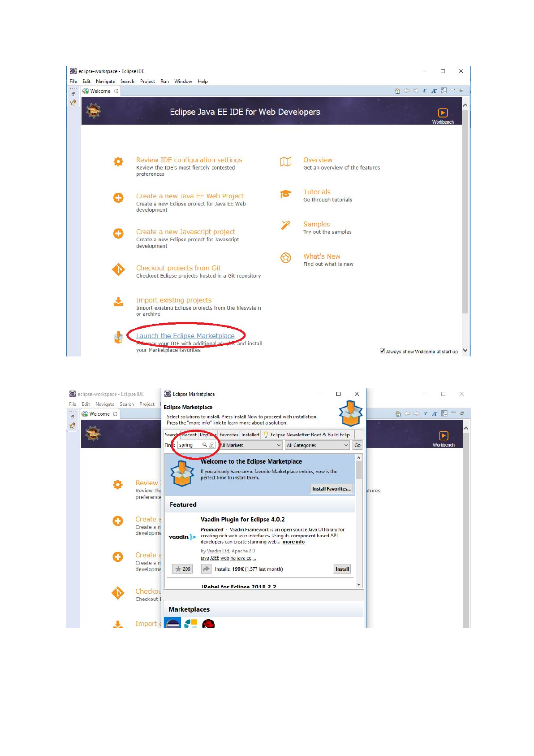The height and width of the screenshot is (756, 534).
Task: Click the share arrow icon under the Vaadin Plugin entry
Action: click(206, 569)
